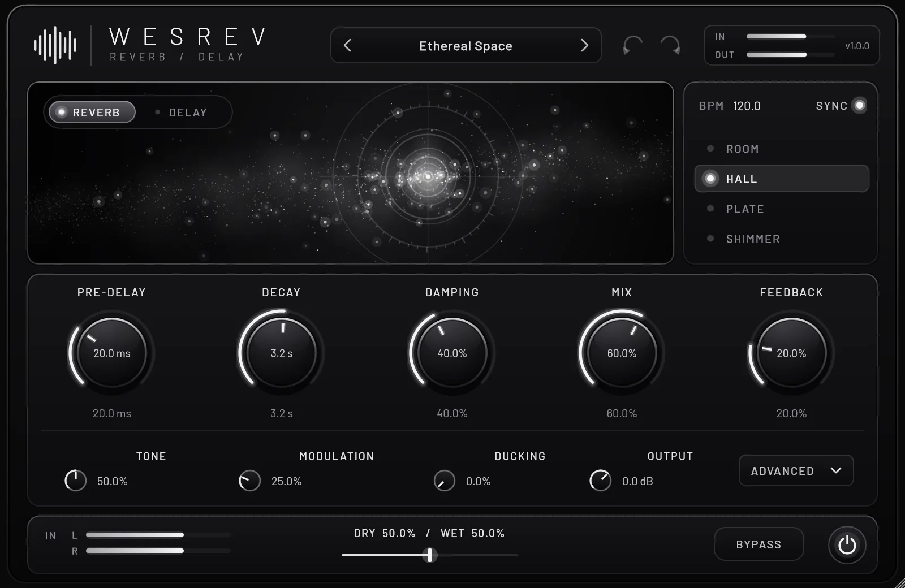Click the v1.0.0 version label

(x=857, y=46)
